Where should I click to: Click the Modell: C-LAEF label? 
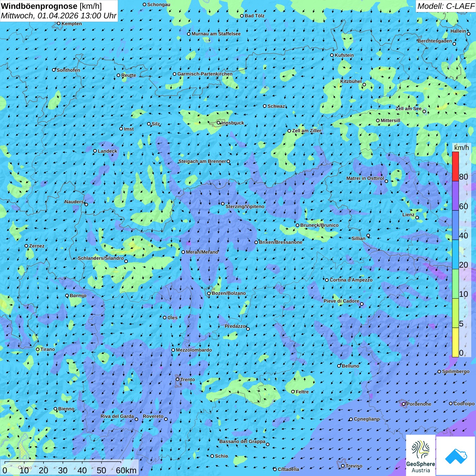click(x=446, y=6)
